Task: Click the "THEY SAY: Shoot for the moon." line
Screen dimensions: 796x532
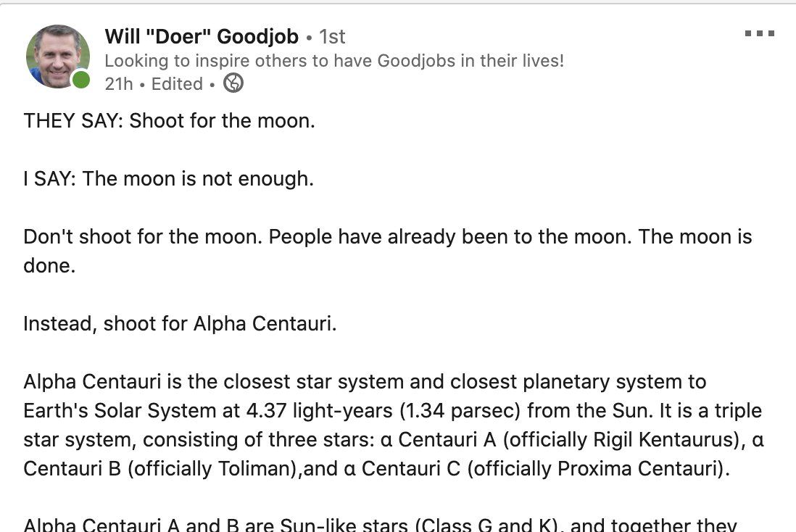Action: click(170, 121)
